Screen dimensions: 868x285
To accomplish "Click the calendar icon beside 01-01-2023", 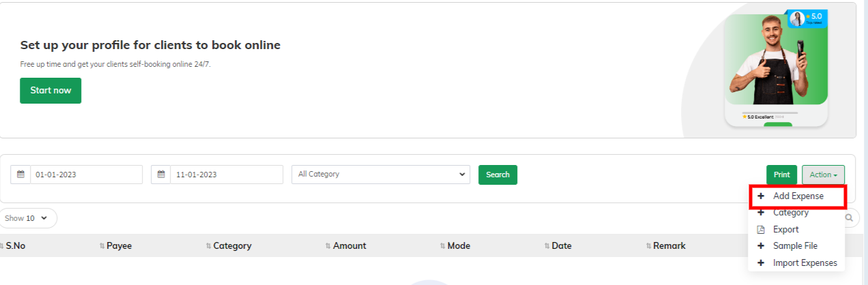I will tap(20, 175).
